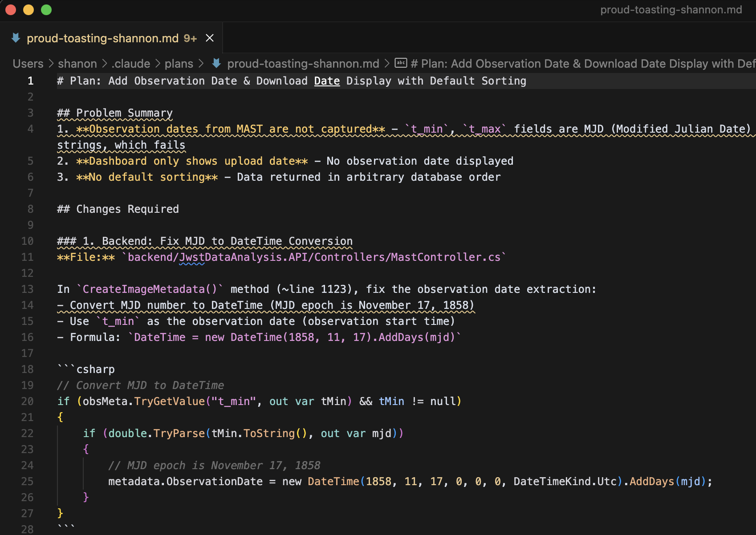
Task: Click line number 1 in the gutter
Action: coord(30,81)
